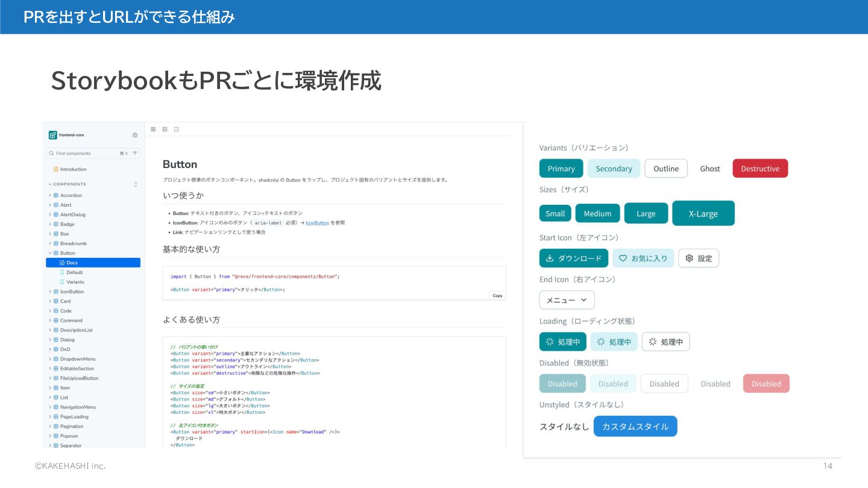Collapse the Button tree node
The width and height of the screenshot is (868, 488).
(50, 253)
